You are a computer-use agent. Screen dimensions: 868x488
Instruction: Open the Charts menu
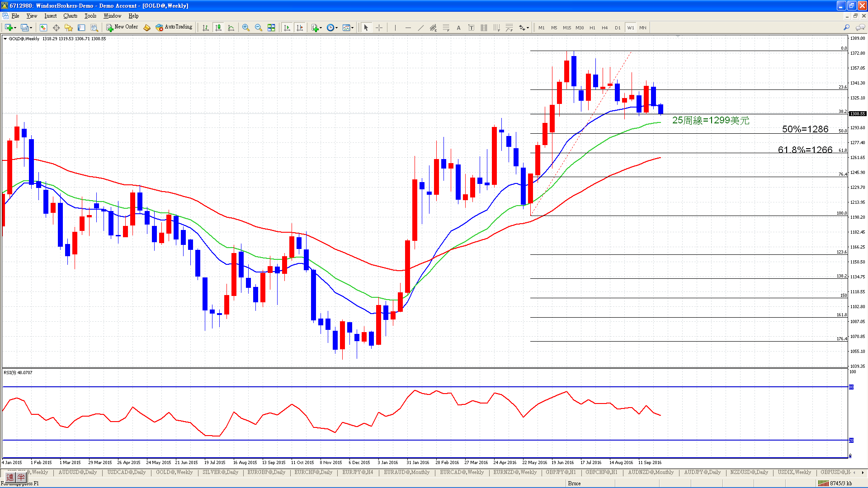tap(70, 16)
